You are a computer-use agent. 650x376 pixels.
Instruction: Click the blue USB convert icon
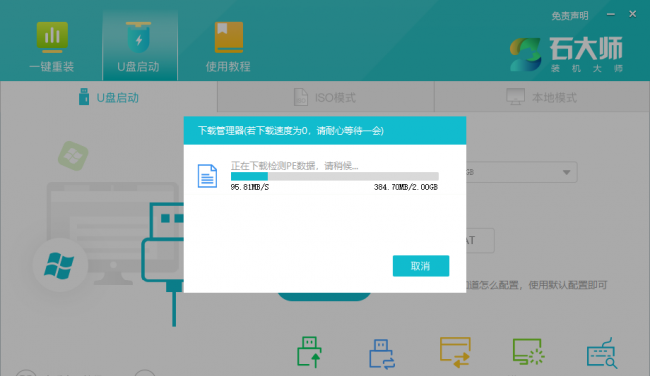[x=382, y=354]
